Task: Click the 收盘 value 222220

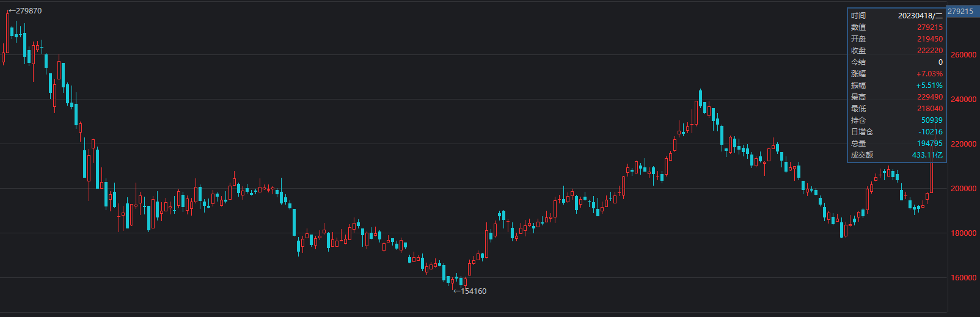Action: pos(929,51)
